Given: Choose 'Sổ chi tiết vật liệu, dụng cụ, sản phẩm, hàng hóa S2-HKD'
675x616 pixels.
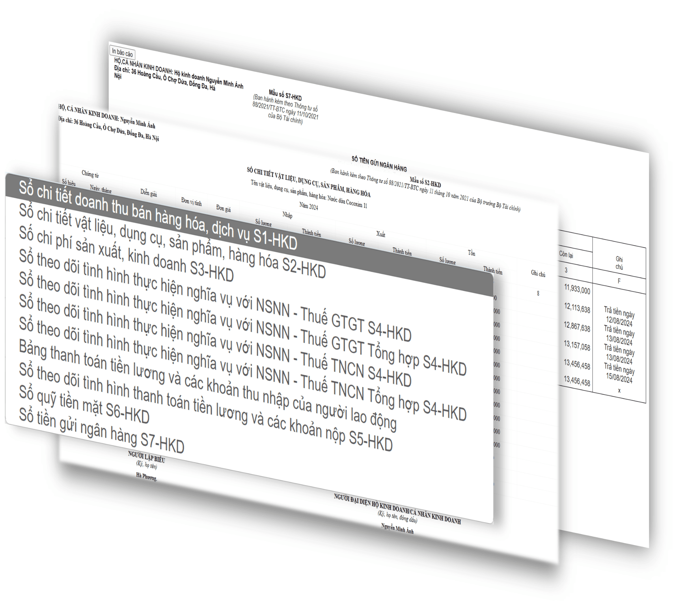Looking at the screenshot, I should [x=172, y=241].
